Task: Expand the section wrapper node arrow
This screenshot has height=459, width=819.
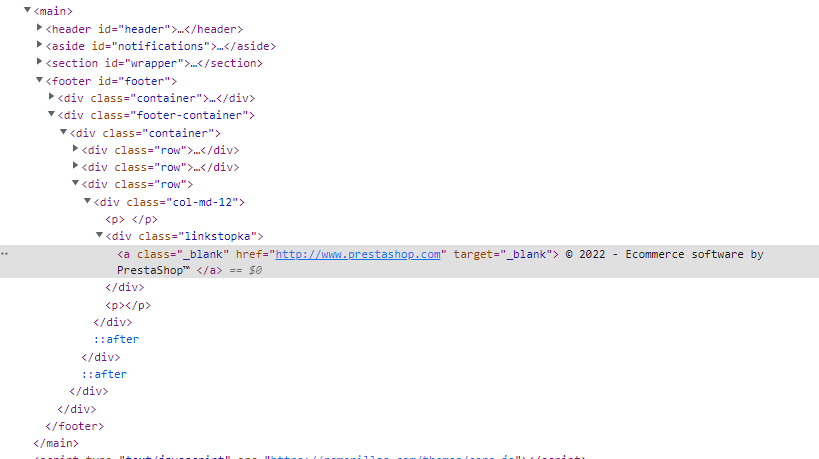Action: 39,62
